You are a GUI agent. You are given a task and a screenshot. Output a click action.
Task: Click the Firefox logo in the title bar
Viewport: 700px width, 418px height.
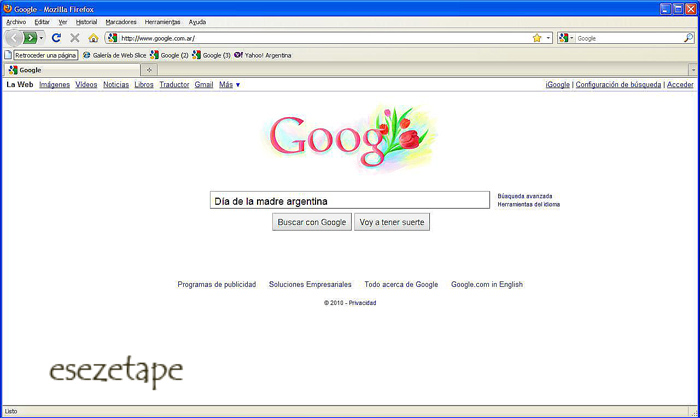coord(8,8)
